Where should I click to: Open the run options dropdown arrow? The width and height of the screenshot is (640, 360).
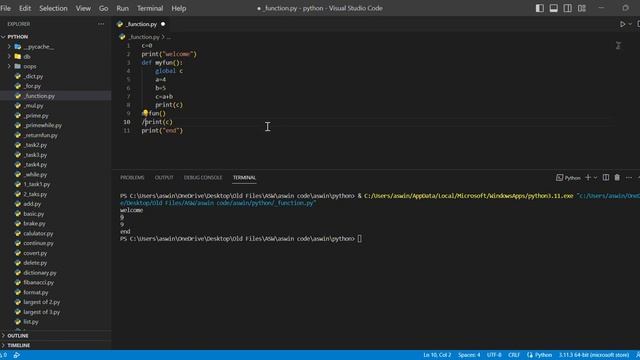630,24
